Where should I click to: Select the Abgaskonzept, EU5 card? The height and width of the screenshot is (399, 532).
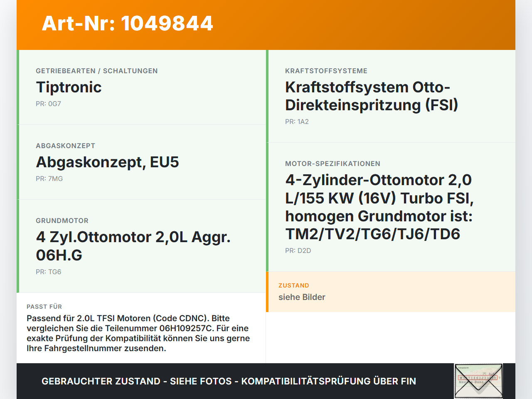click(x=141, y=162)
